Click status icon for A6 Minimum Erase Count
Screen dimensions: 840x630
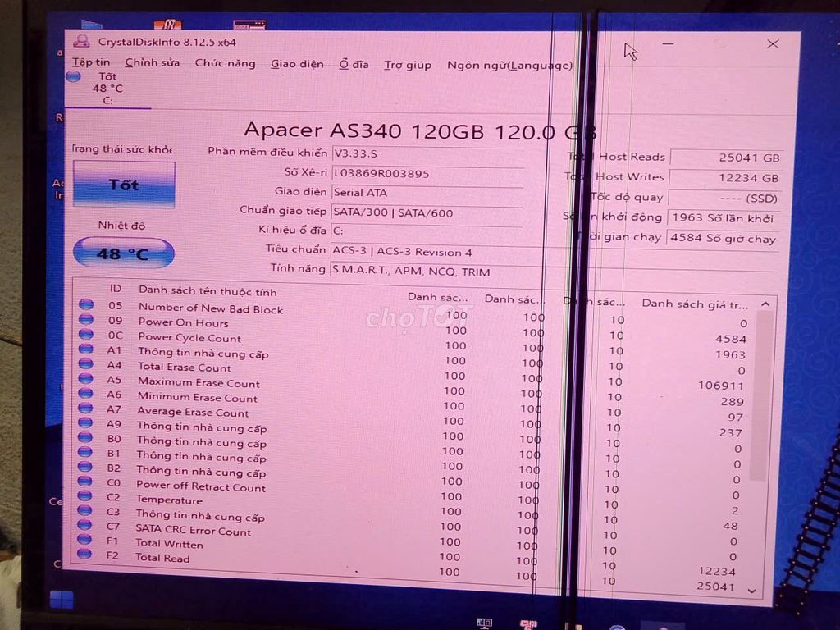pyautogui.click(x=85, y=393)
